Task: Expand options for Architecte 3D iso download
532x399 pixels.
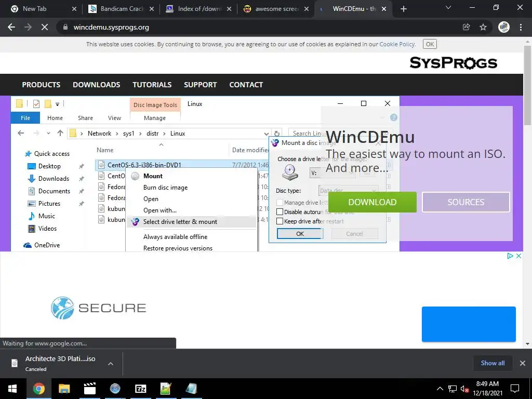Action: point(110,363)
